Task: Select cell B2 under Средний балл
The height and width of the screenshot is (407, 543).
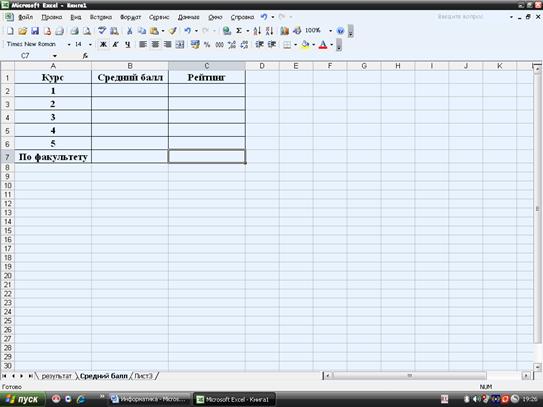Action: 130,91
